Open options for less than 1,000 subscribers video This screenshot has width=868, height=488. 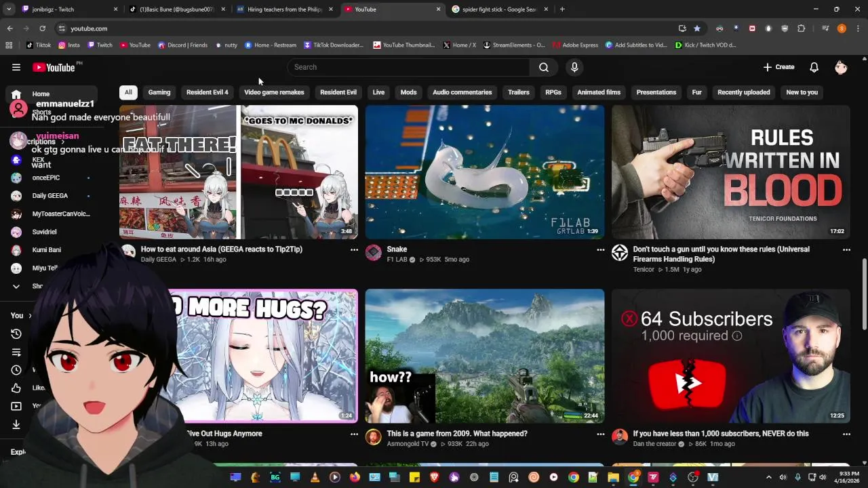[846, 434]
